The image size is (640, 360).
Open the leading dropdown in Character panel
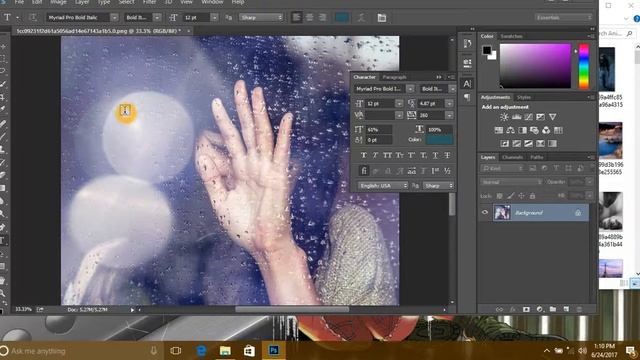point(449,104)
